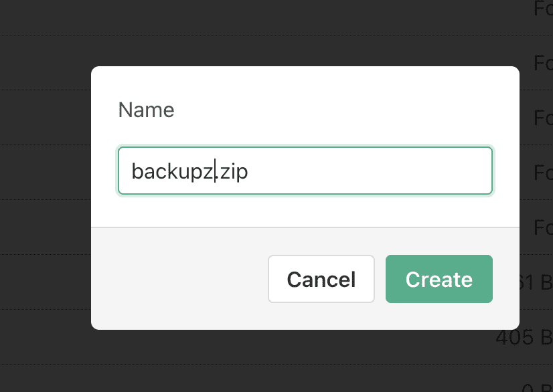
Task: Focus the Name text input field
Action: [305, 171]
